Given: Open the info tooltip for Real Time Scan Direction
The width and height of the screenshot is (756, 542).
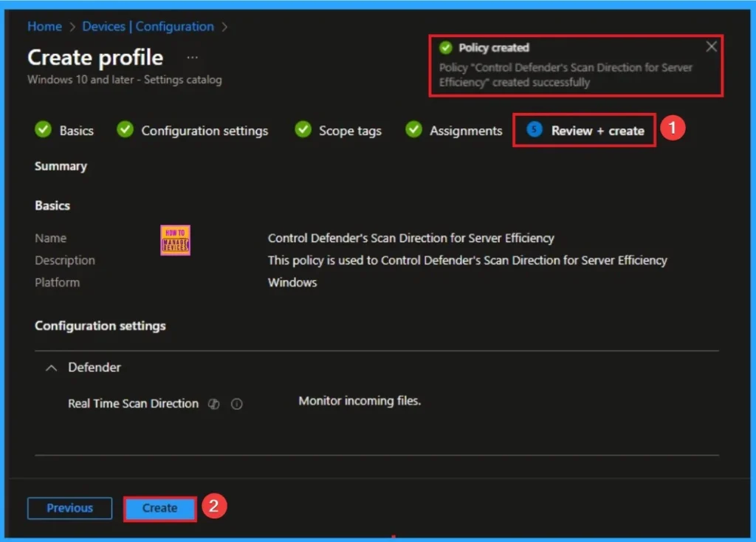Looking at the screenshot, I should click(x=236, y=404).
